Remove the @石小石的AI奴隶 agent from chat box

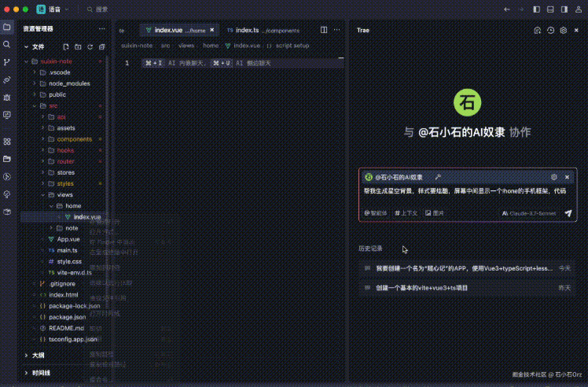click(567, 177)
